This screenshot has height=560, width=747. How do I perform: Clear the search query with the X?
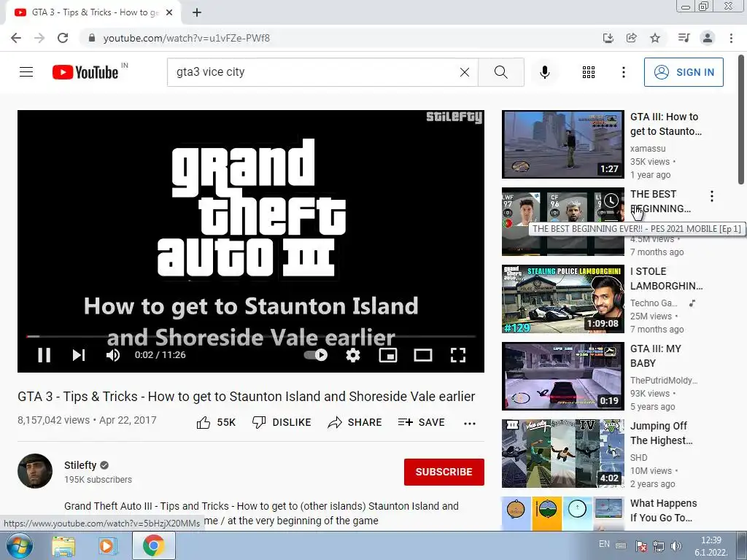click(465, 72)
